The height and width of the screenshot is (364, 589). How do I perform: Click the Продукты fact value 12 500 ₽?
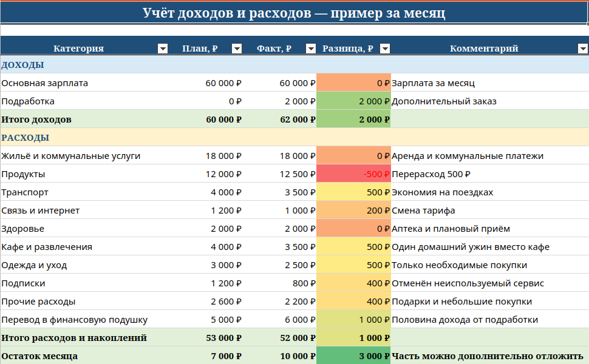(279, 174)
